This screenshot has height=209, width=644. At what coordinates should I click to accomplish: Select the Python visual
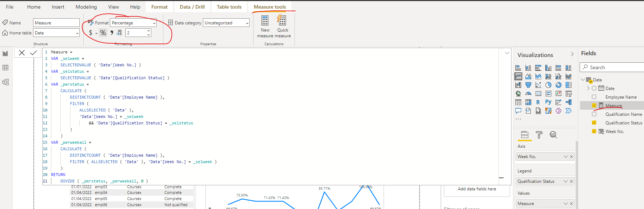pos(548,102)
